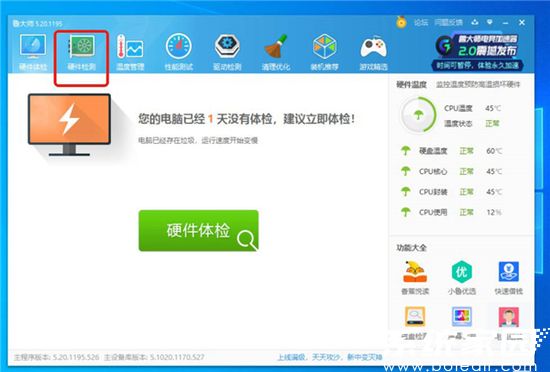Open the 论坛 forum link

tap(421, 23)
